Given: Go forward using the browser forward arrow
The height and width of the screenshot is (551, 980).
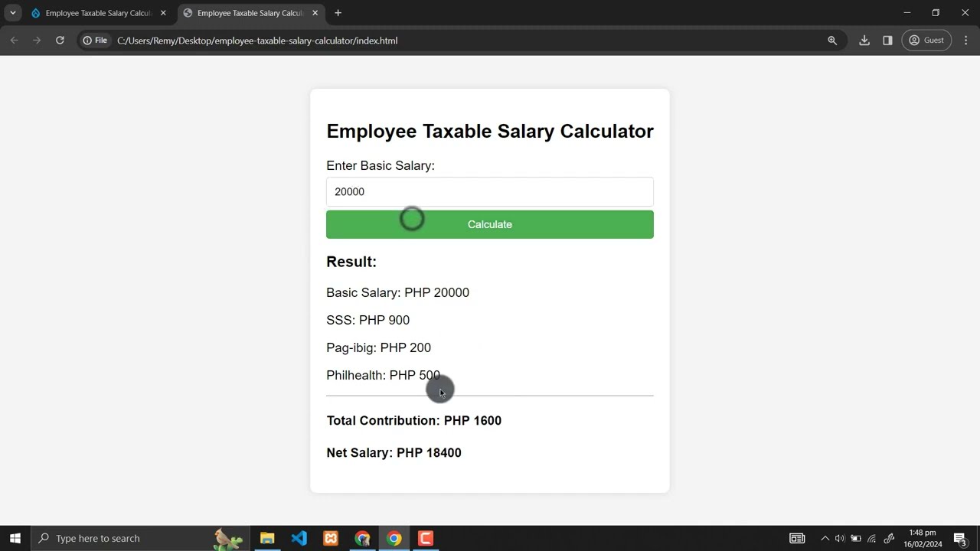Looking at the screenshot, I should [x=36, y=41].
